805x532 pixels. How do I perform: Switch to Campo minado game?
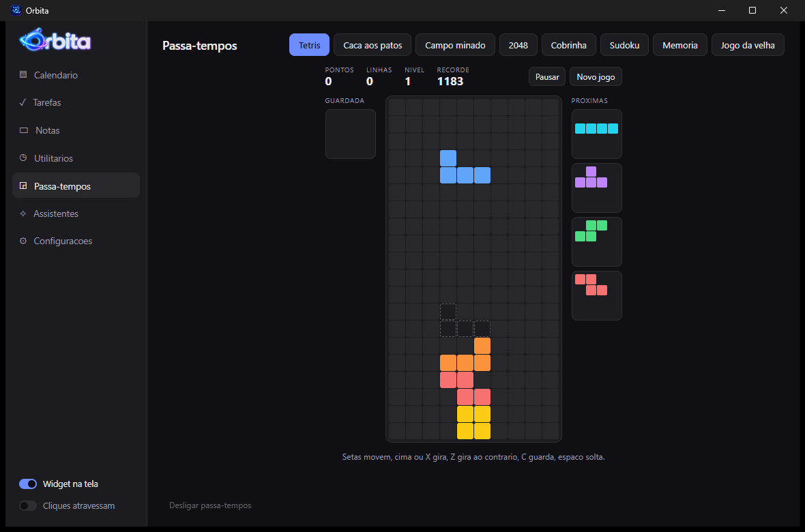[456, 45]
